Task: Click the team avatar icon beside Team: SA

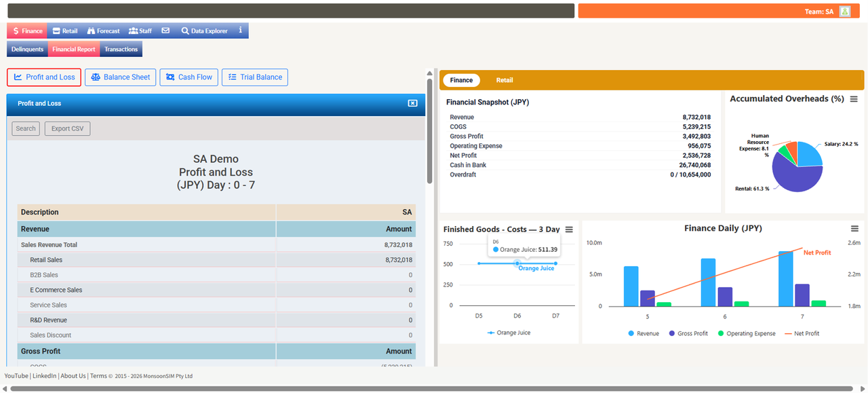Action: pos(844,12)
